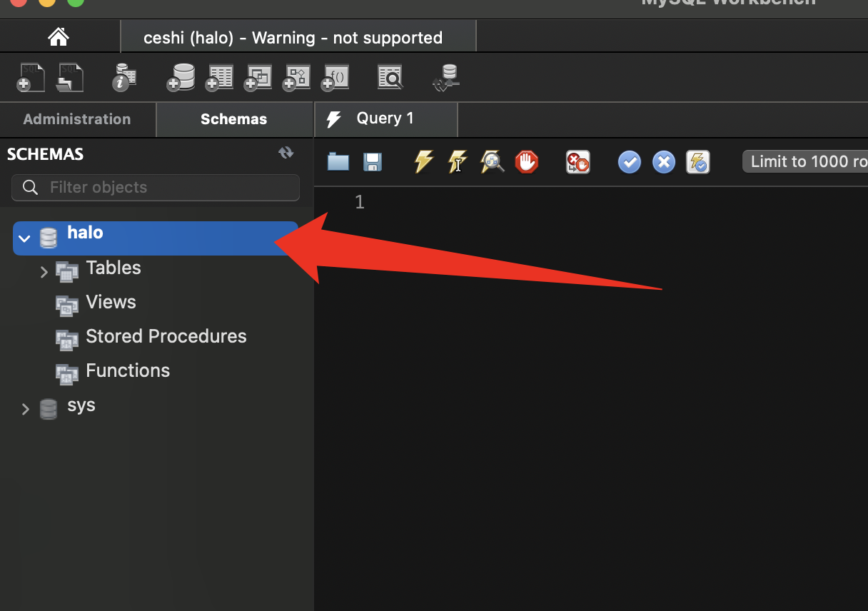Click the Home tab icon
This screenshot has height=611, width=868.
tap(59, 37)
